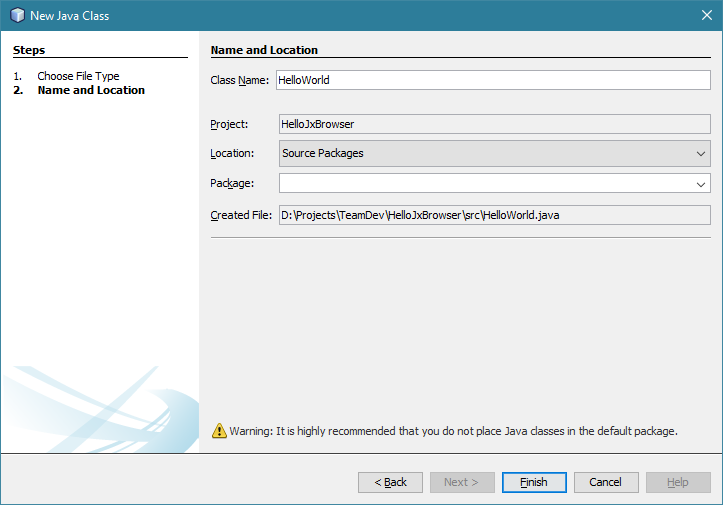
Task: Click the Project field showing HelloJxBrowser
Action: [x=494, y=124]
